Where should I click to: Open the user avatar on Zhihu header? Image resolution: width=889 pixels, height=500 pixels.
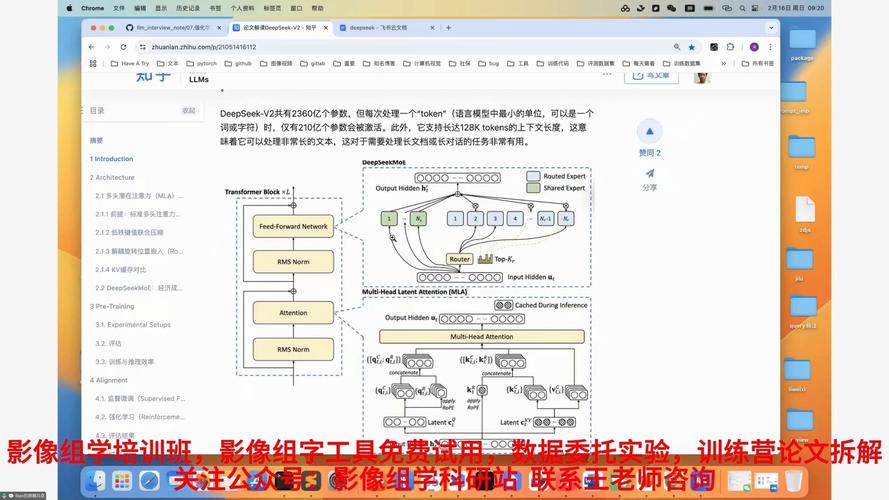click(x=701, y=77)
